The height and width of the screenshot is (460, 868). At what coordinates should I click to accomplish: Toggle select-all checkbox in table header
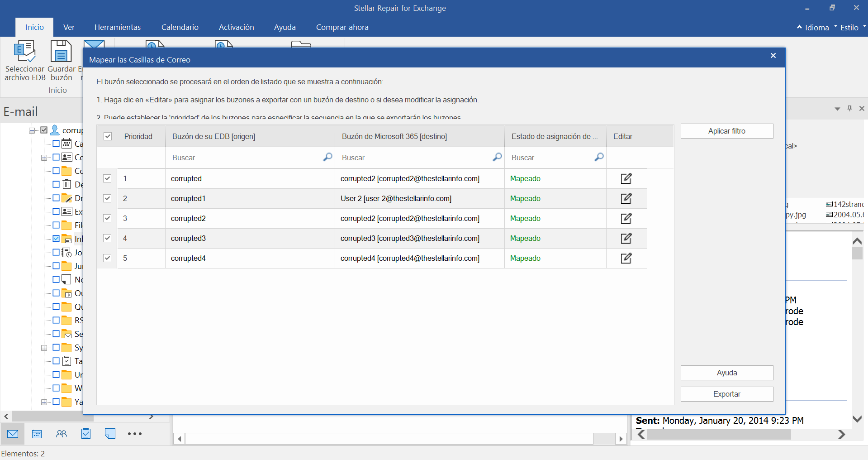(x=108, y=136)
